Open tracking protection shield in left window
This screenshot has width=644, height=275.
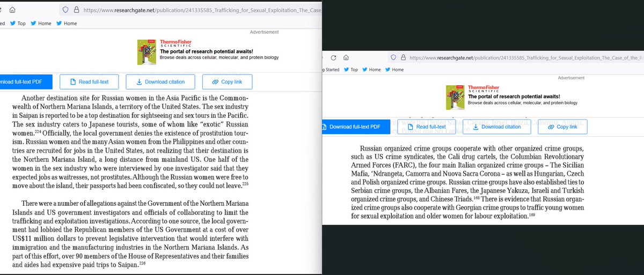[65, 10]
